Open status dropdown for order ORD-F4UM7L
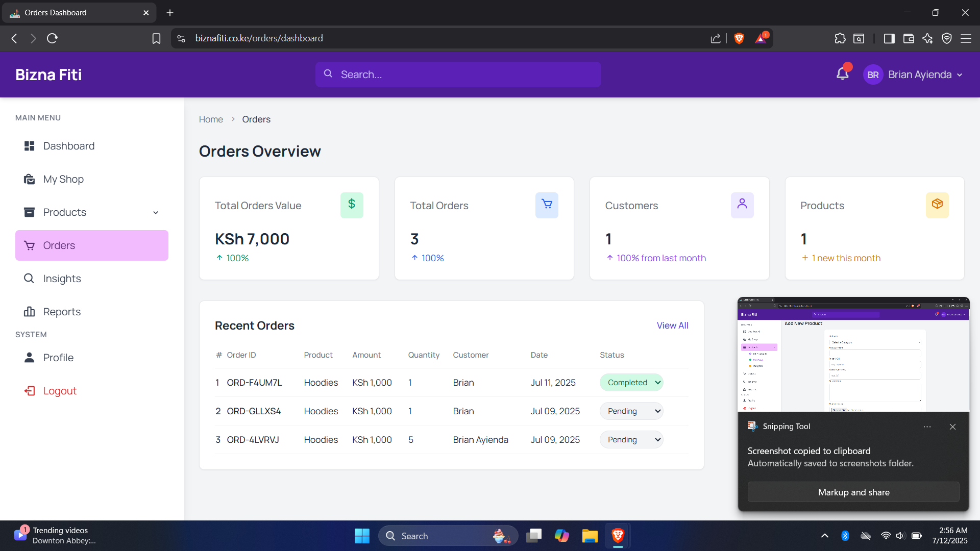 [x=631, y=383]
